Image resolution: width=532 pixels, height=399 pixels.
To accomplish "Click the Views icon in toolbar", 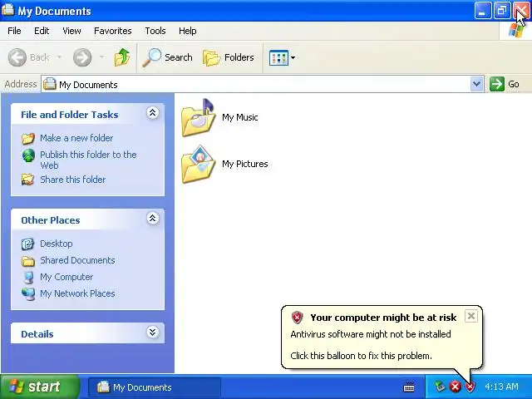I will pos(278,57).
